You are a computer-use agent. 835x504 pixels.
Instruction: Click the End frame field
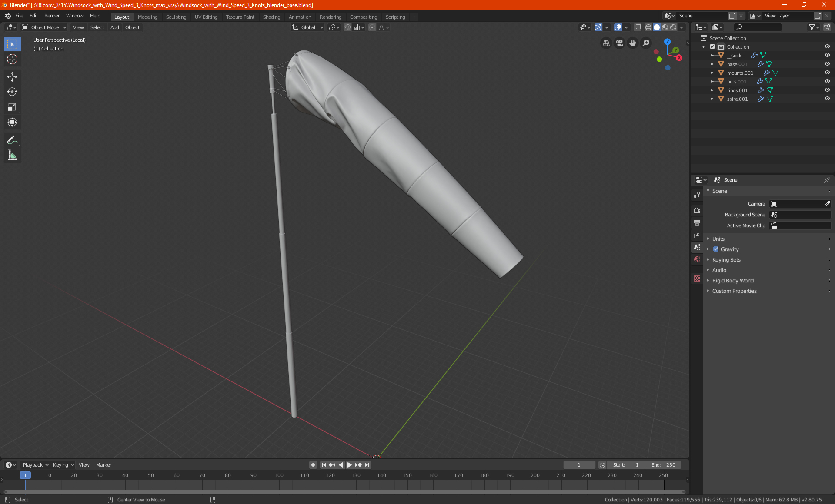coord(663,465)
